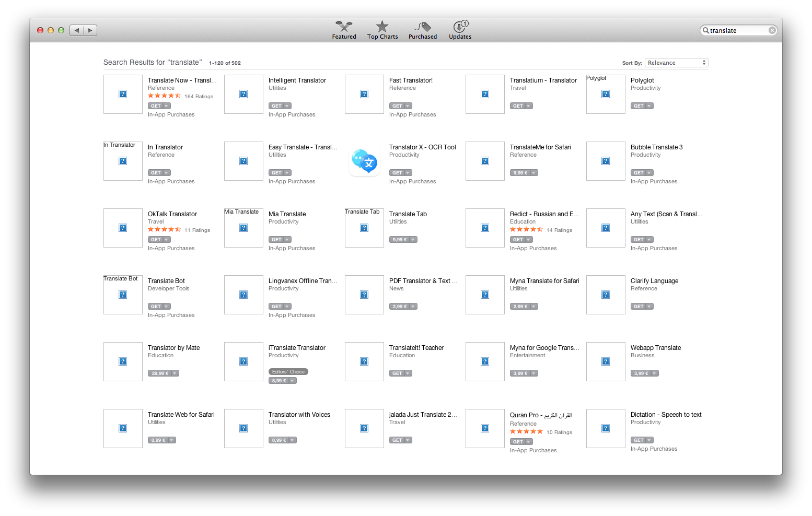
Task: Open Clarify Language app icon
Action: pos(606,295)
